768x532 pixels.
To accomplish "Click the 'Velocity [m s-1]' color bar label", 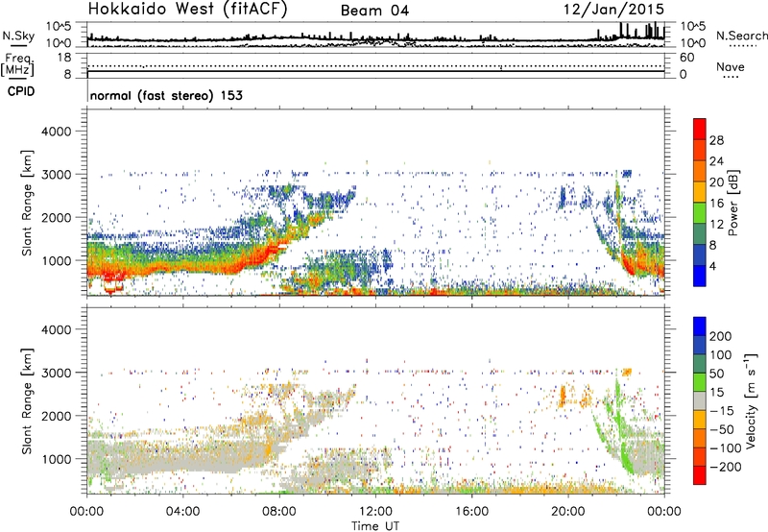I will pyautogui.click(x=751, y=400).
